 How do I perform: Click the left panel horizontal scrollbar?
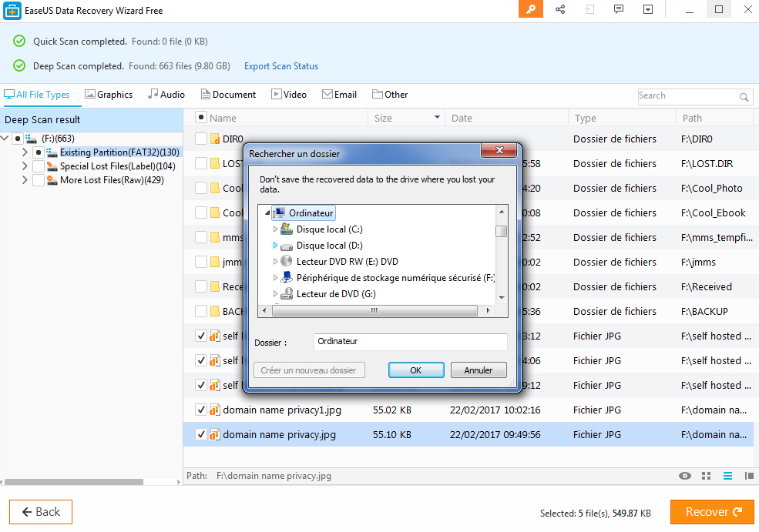coord(74,482)
